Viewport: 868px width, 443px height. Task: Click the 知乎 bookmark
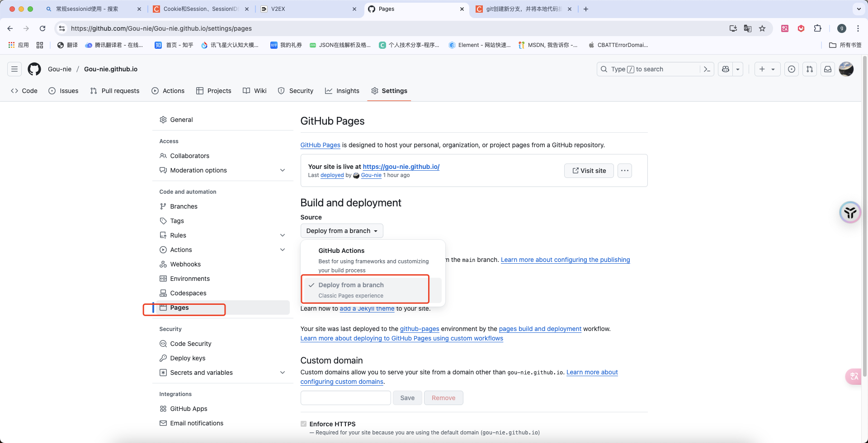point(174,45)
